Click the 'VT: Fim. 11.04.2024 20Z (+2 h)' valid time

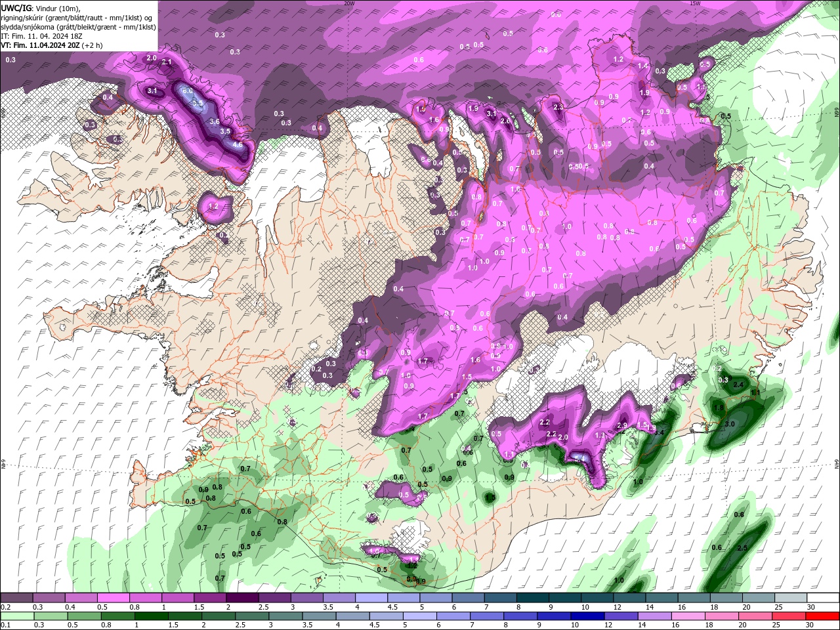51,45
